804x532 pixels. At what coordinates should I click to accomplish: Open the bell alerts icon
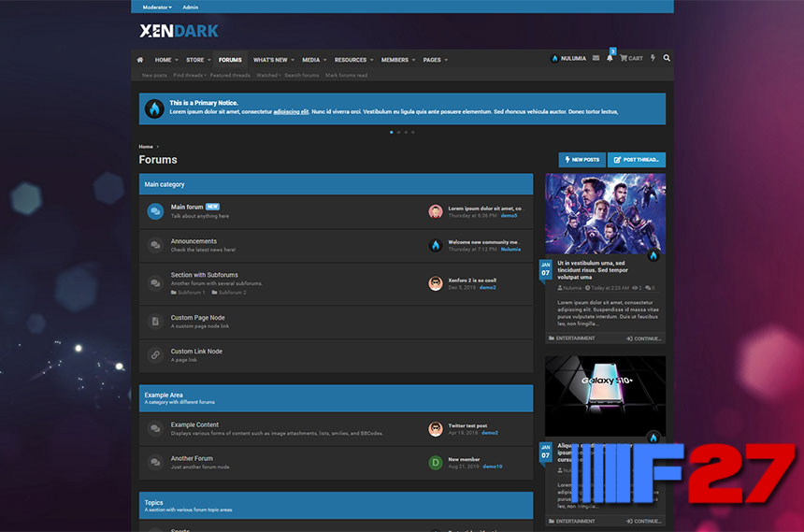[x=610, y=58]
